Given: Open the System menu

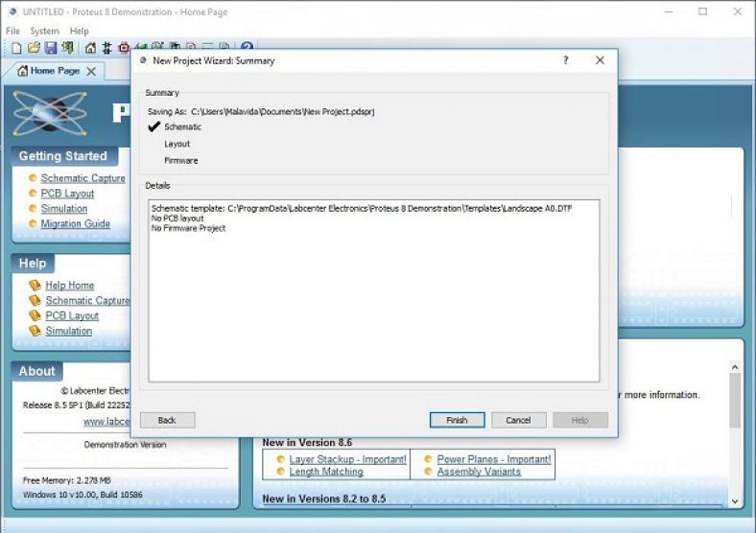Looking at the screenshot, I should [x=44, y=31].
